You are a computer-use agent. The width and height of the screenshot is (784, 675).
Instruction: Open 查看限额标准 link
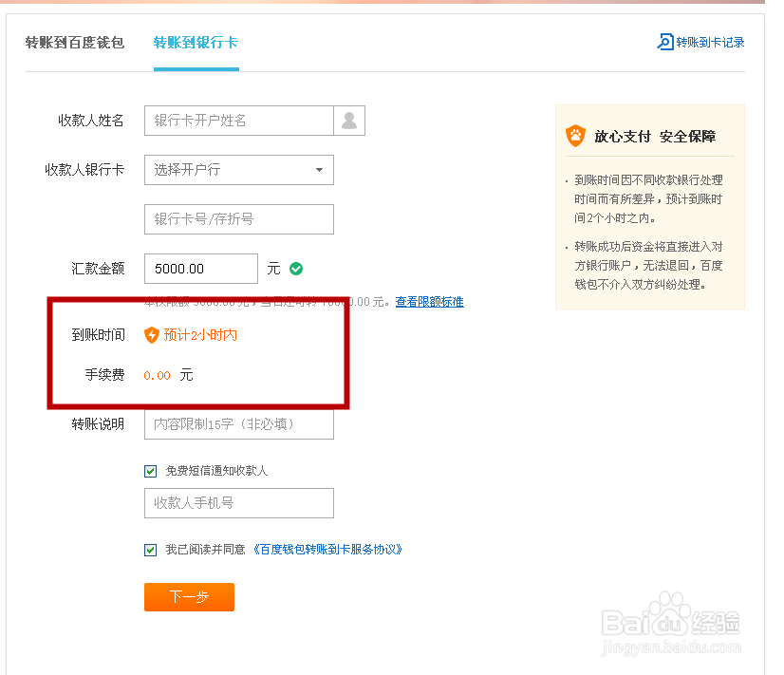(432, 302)
